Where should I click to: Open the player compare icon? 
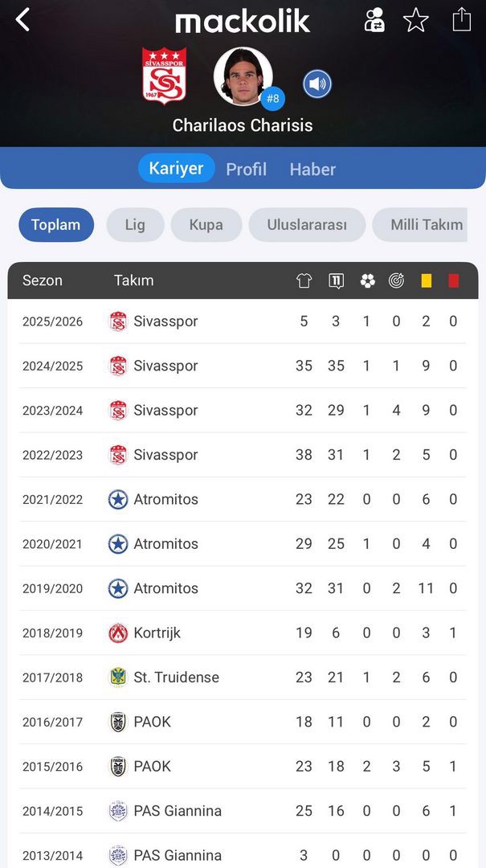coord(374,20)
